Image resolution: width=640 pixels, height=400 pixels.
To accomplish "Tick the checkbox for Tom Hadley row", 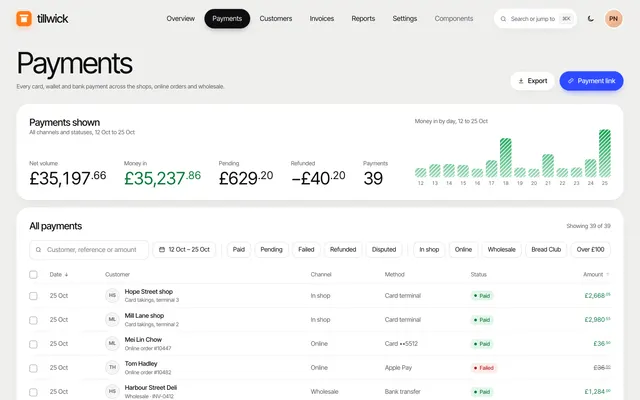I will [x=33, y=368].
